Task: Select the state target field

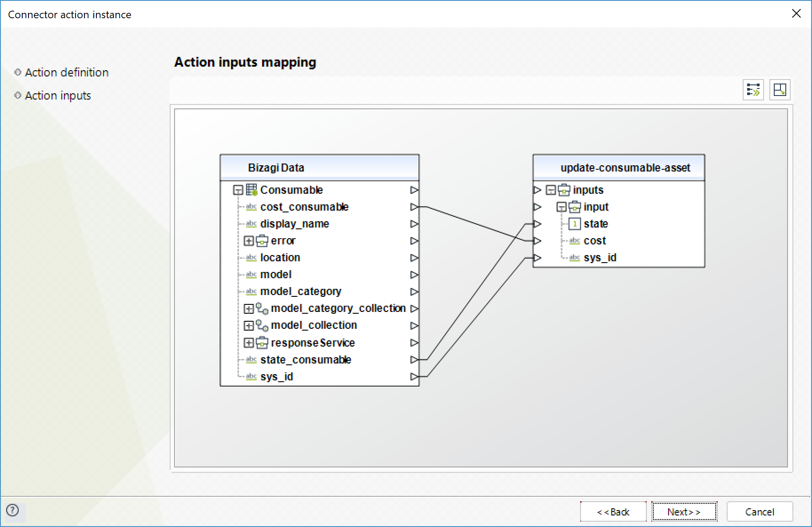Action: click(x=596, y=224)
